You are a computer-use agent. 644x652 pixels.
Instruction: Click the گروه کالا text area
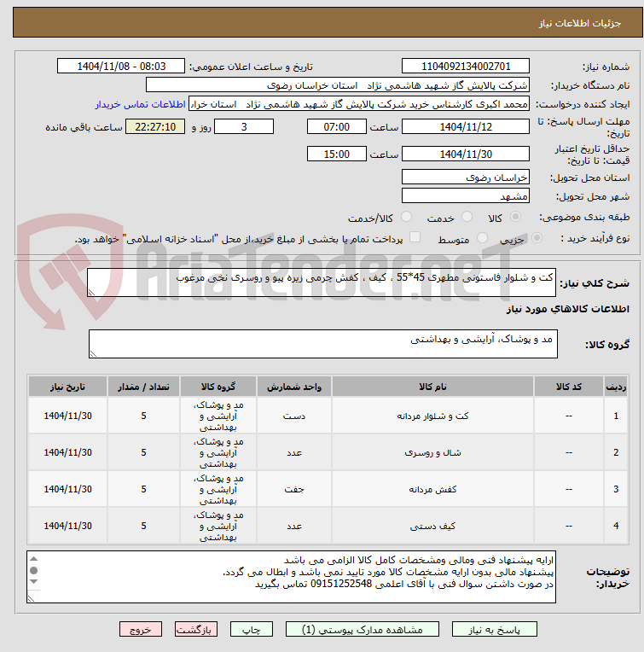(x=322, y=344)
